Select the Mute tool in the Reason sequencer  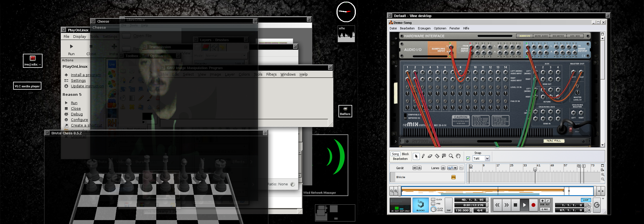pyautogui.click(x=444, y=156)
